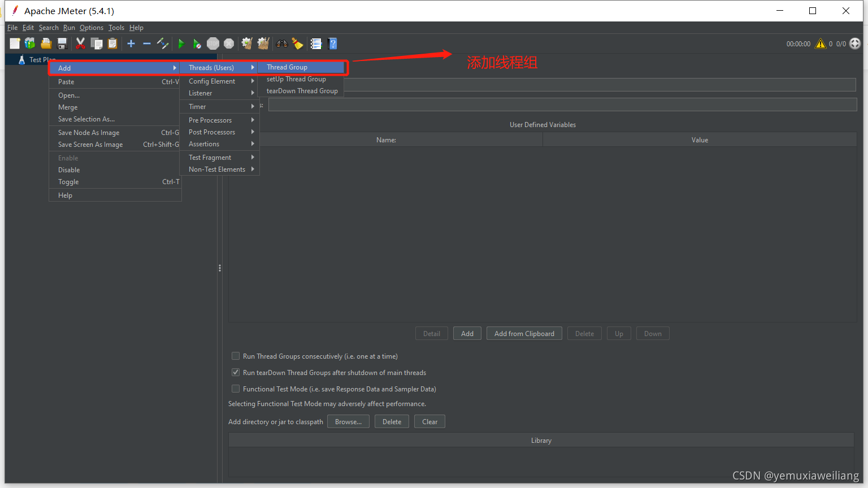Image resolution: width=868 pixels, height=488 pixels.
Task: Uncheck Run tearDown Thread Groups after shutdown
Action: [236, 372]
